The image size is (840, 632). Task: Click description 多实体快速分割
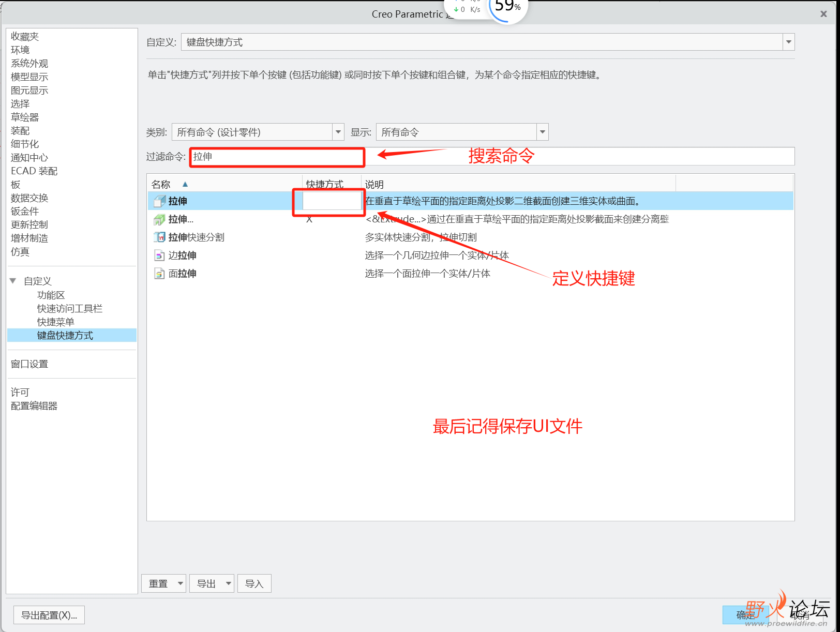[421, 237]
